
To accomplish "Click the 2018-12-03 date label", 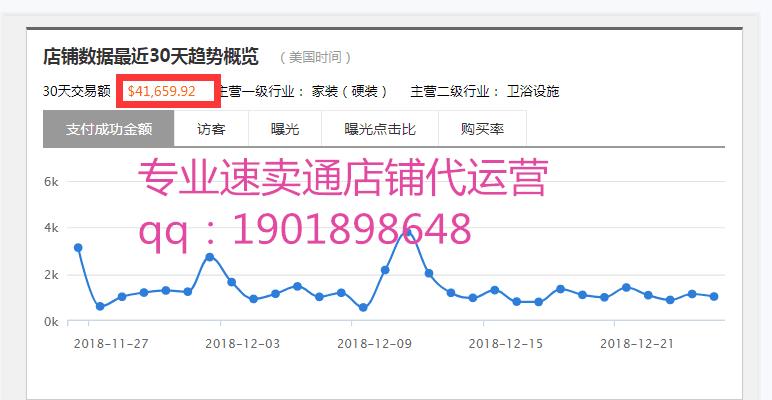I will [x=242, y=343].
